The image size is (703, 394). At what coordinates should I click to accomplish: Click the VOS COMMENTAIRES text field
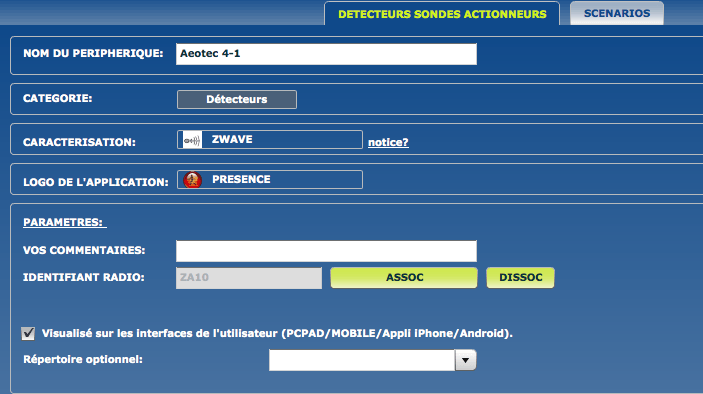(326, 251)
